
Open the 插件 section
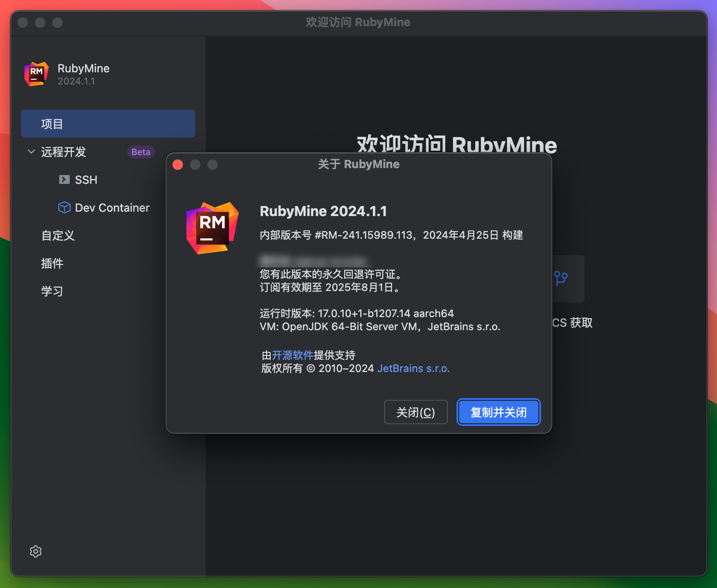[52, 263]
